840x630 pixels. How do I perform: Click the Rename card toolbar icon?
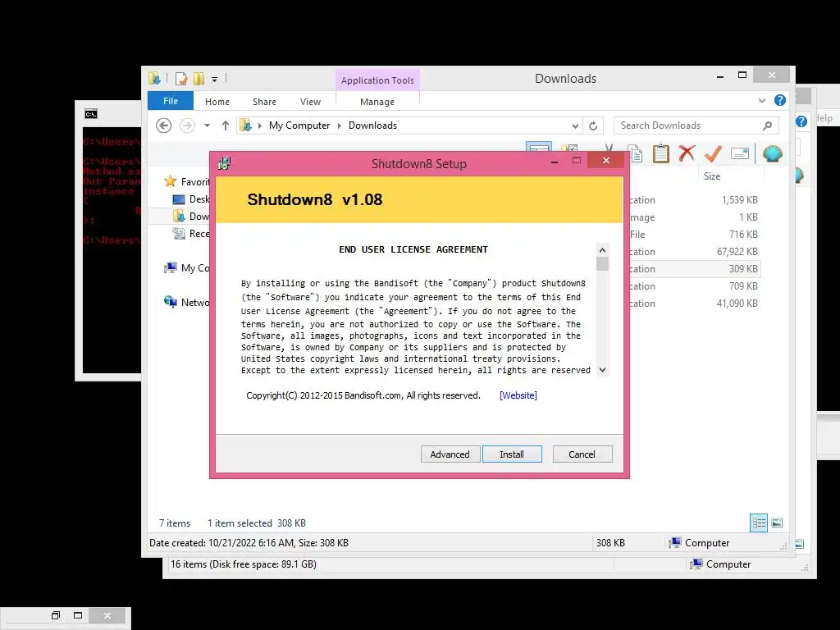[739, 153]
